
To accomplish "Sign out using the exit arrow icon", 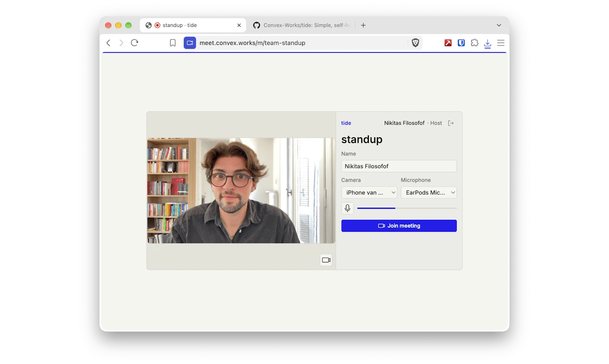I will pos(451,123).
